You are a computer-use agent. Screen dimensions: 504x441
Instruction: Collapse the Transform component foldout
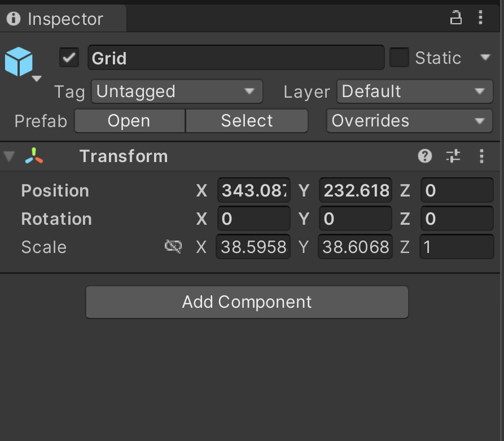point(9,156)
